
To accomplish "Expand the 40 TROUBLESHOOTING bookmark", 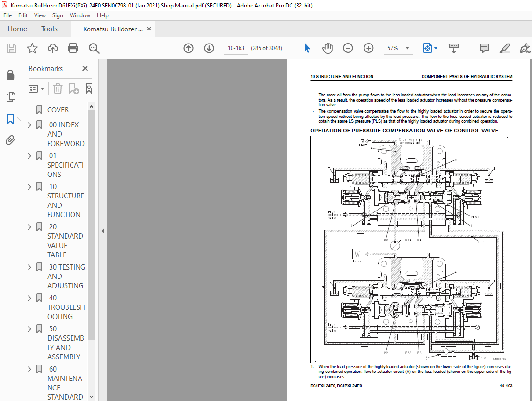I will click(29, 298).
